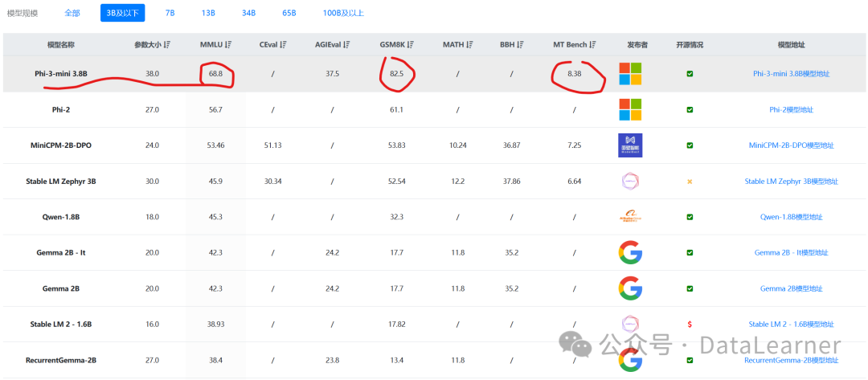Viewport: 868px width, 380px height.
Task: Click the Google logo in Gemma 2B - It row
Action: pos(630,252)
